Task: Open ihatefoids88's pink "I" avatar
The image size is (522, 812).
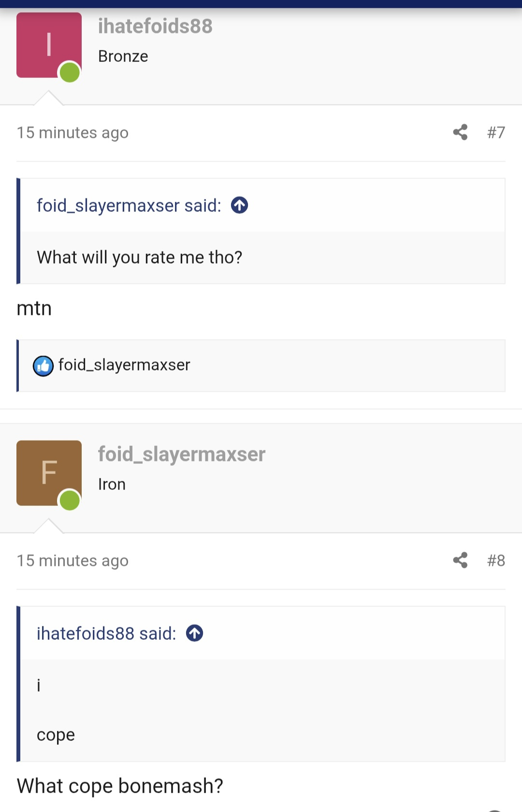Action: 48,44
